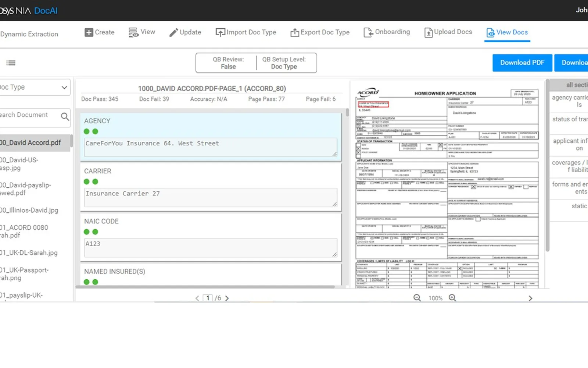Click the QB Setup Level Doc Type button

[284, 63]
